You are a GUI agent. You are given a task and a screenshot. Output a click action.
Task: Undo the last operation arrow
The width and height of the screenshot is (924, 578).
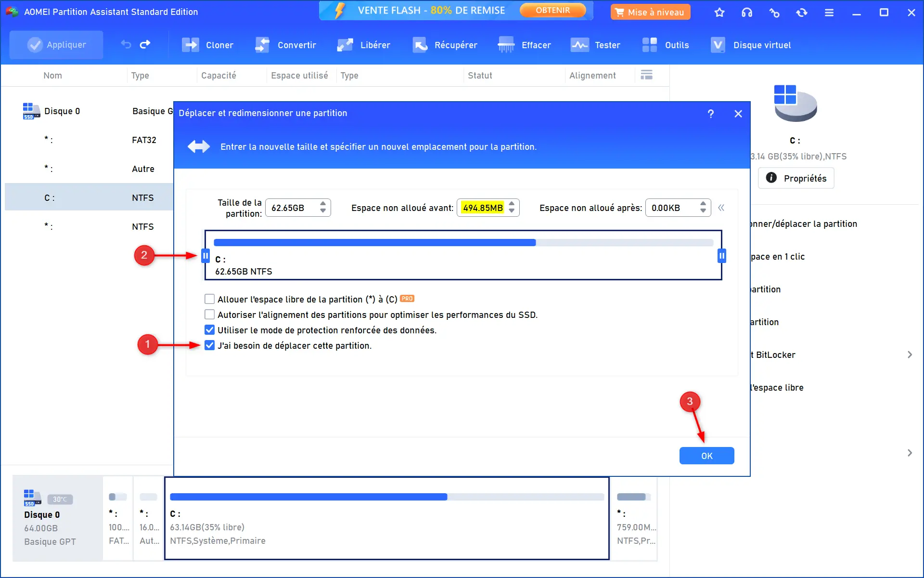coord(126,45)
